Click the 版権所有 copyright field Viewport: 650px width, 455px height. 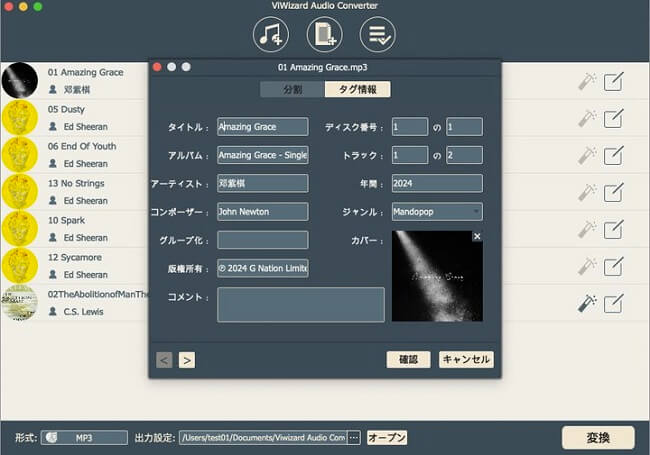(x=263, y=268)
